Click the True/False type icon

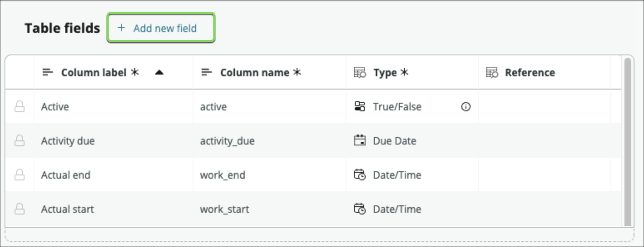[x=359, y=107]
